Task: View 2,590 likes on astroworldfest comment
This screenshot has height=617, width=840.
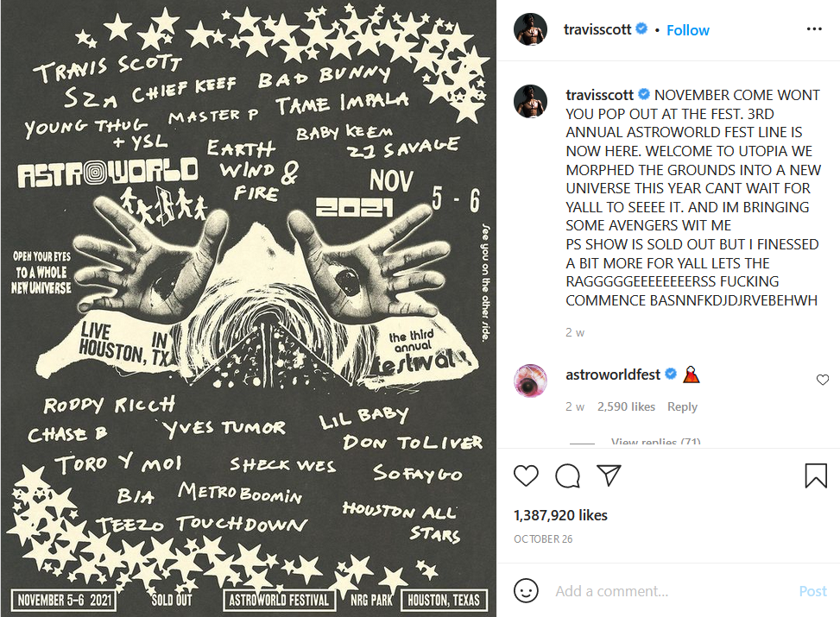Action: pos(626,406)
